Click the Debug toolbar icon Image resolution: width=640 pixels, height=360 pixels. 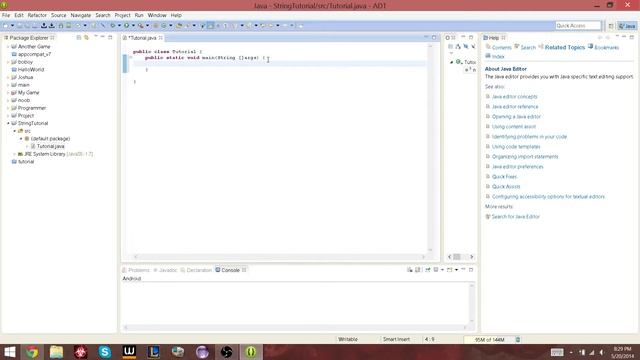(x=113, y=25)
